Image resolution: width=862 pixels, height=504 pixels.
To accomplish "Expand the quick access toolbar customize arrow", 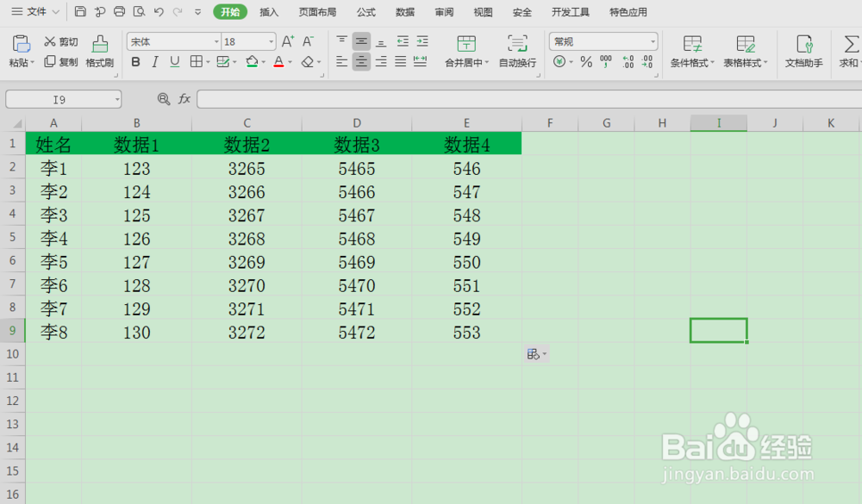I will (198, 11).
